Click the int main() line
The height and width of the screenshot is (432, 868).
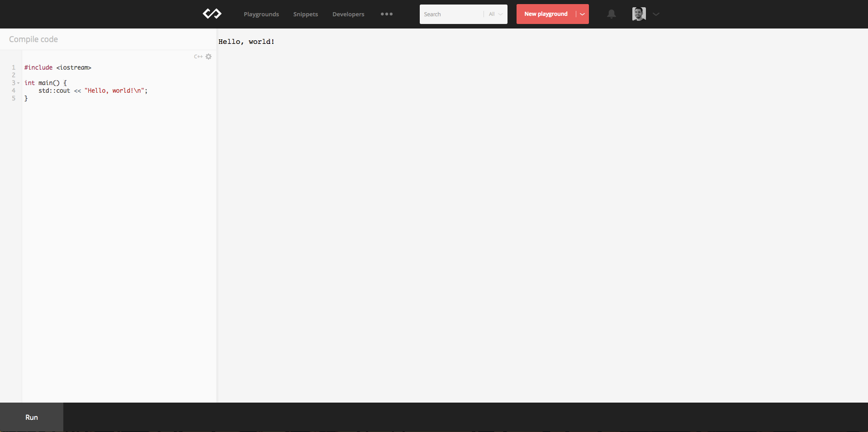click(x=46, y=83)
